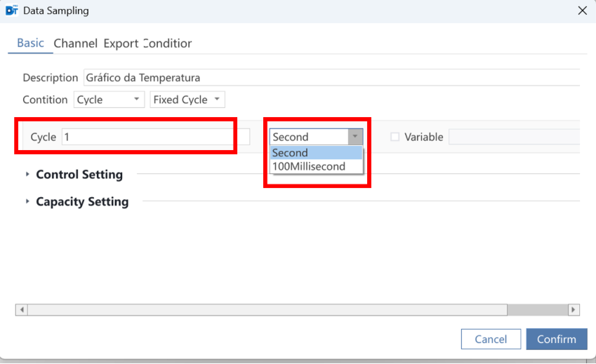
Task: Edit the Description text field
Action: 332,77
